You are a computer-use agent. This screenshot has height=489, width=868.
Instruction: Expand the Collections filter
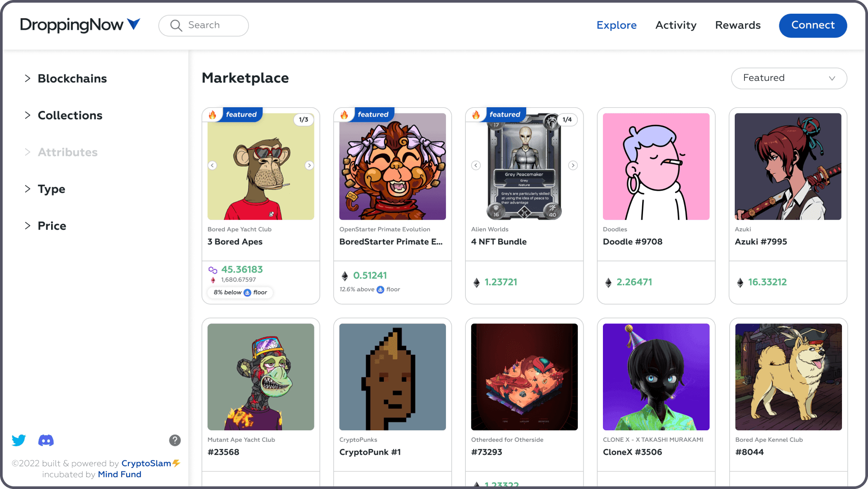tap(64, 115)
